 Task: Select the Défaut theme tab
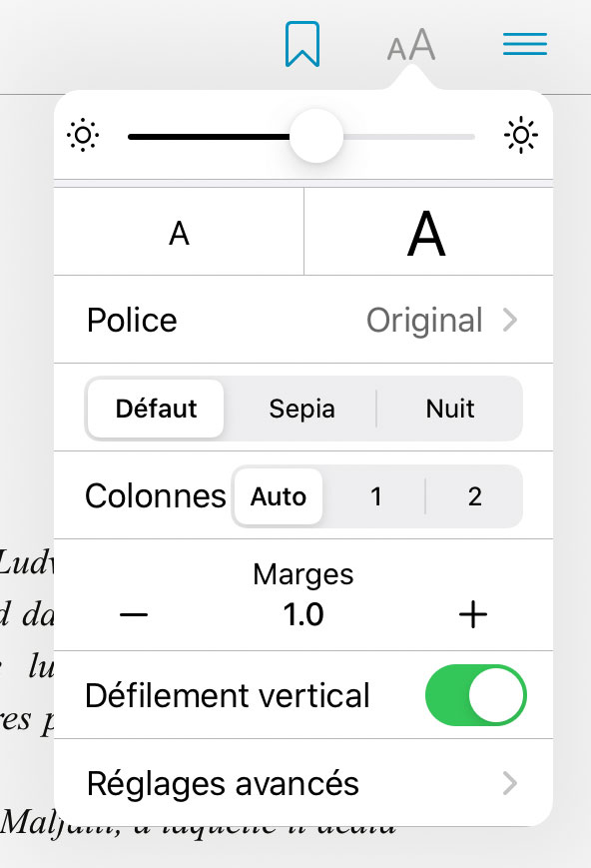pos(155,409)
